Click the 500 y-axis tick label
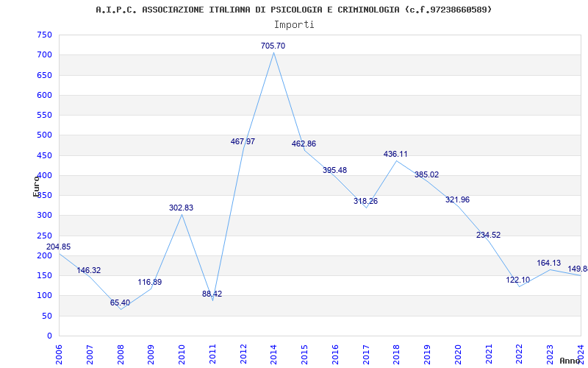Image resolution: width=588 pixels, height=368 pixels. click(x=44, y=135)
